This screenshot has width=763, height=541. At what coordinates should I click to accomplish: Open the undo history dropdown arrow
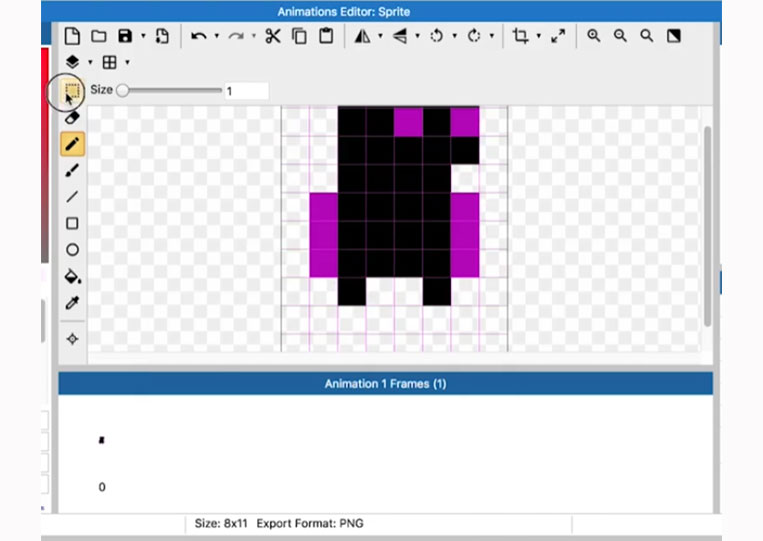point(217,36)
